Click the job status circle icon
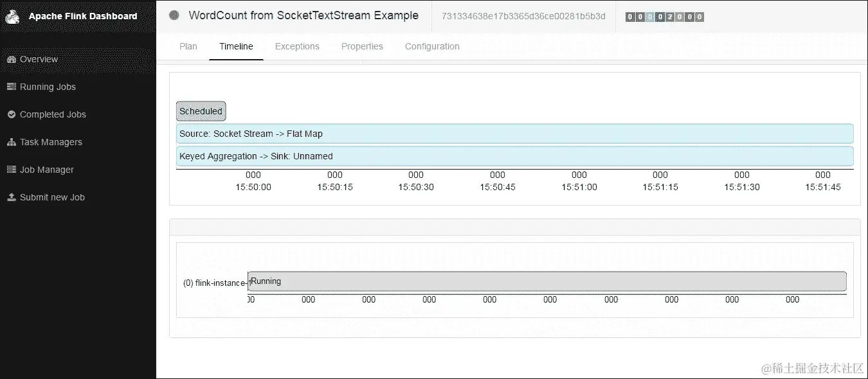 (x=174, y=15)
